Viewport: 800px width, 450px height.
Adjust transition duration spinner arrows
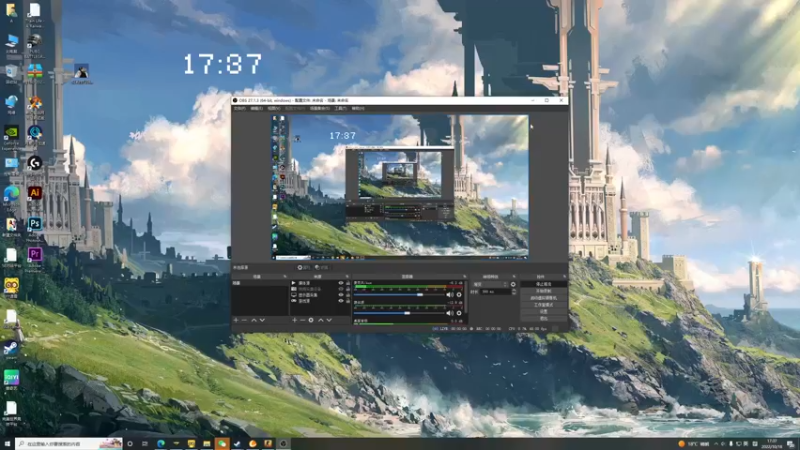pyautogui.click(x=514, y=292)
